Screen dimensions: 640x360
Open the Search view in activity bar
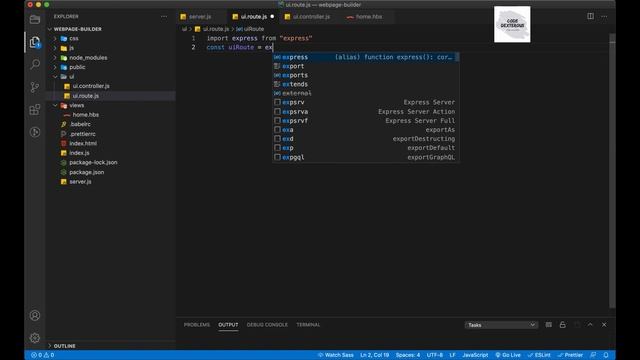coord(35,64)
